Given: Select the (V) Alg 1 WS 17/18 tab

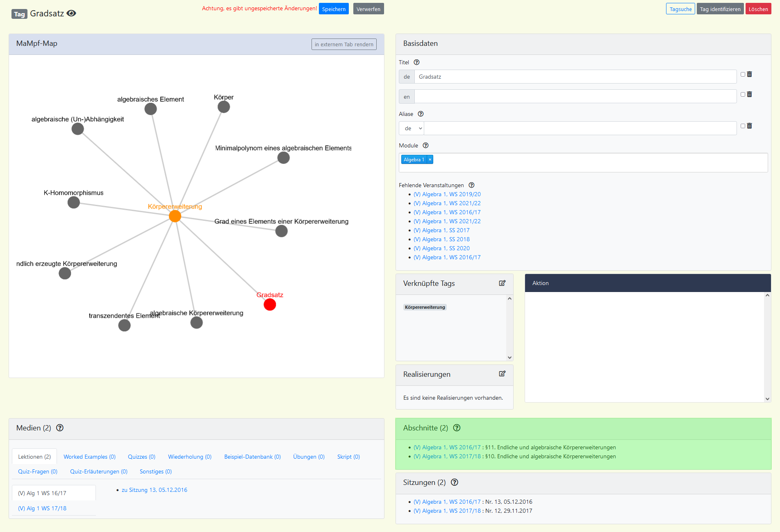Looking at the screenshot, I should pos(42,508).
